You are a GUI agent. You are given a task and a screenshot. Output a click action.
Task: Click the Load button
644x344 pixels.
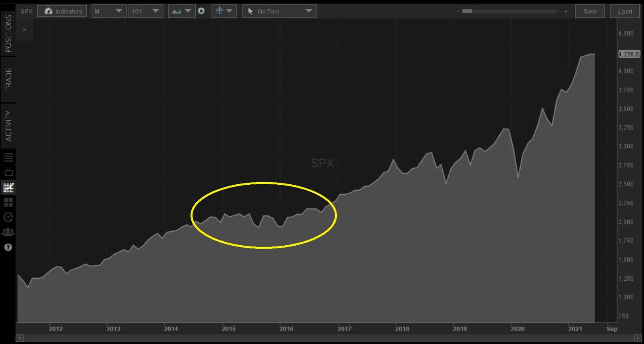click(x=625, y=11)
